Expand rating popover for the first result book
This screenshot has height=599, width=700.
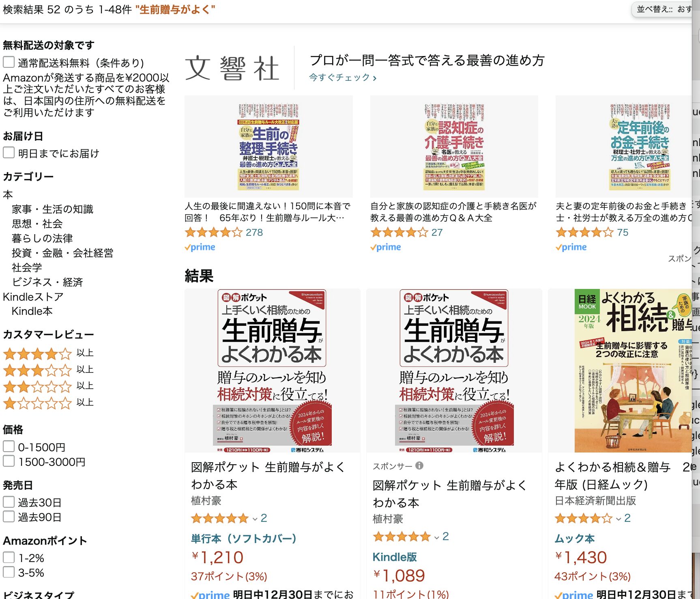255,519
